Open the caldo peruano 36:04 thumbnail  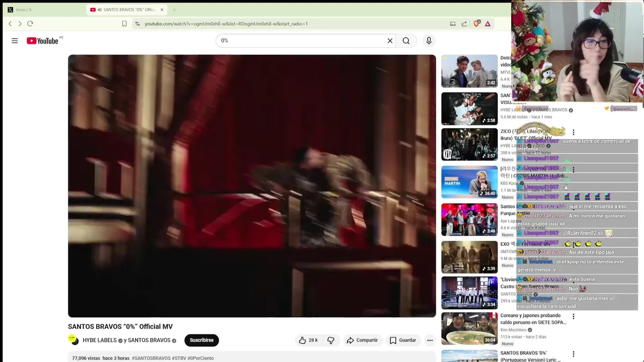469,329
